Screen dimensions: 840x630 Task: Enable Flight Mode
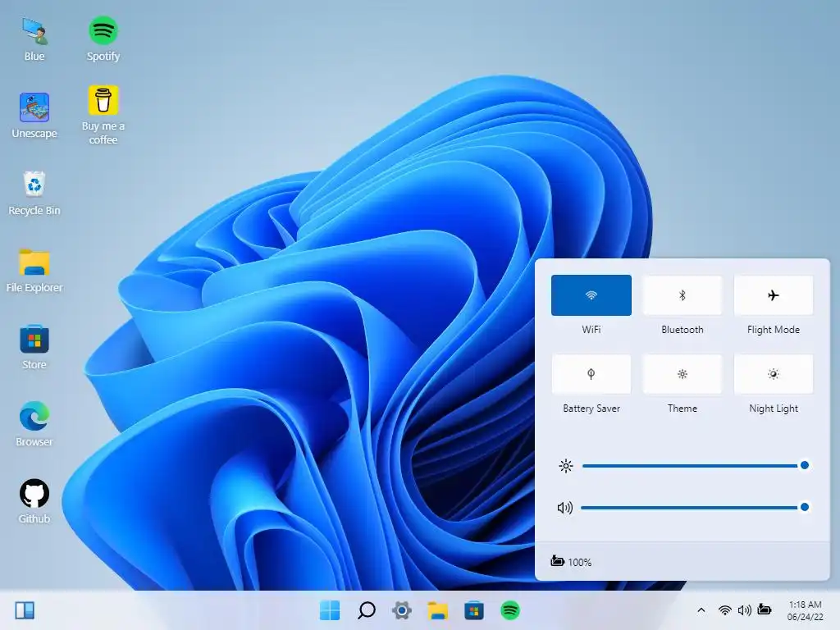(773, 295)
